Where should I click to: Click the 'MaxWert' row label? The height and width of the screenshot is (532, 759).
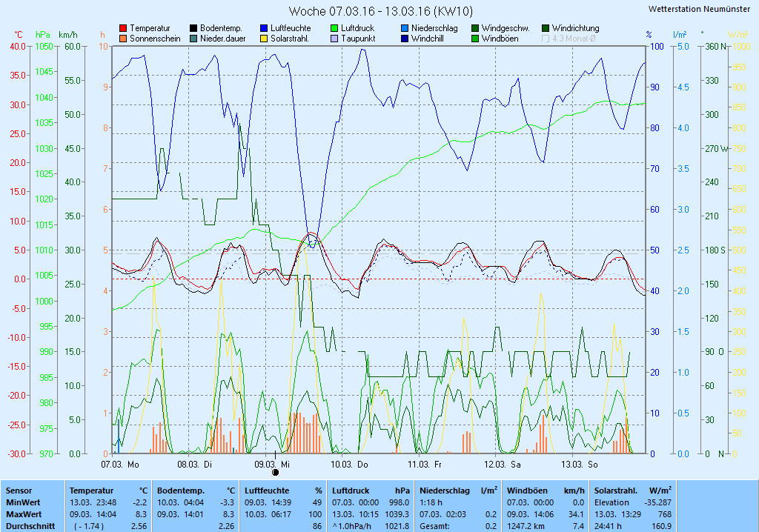(x=24, y=514)
